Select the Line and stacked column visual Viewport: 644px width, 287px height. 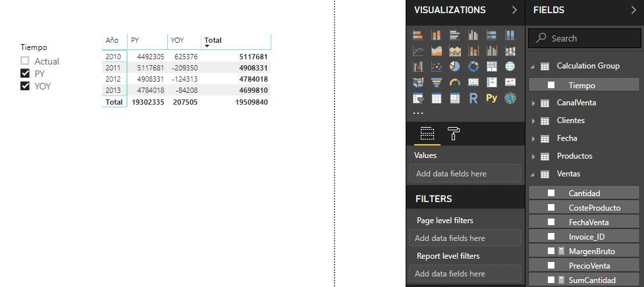[x=473, y=51]
